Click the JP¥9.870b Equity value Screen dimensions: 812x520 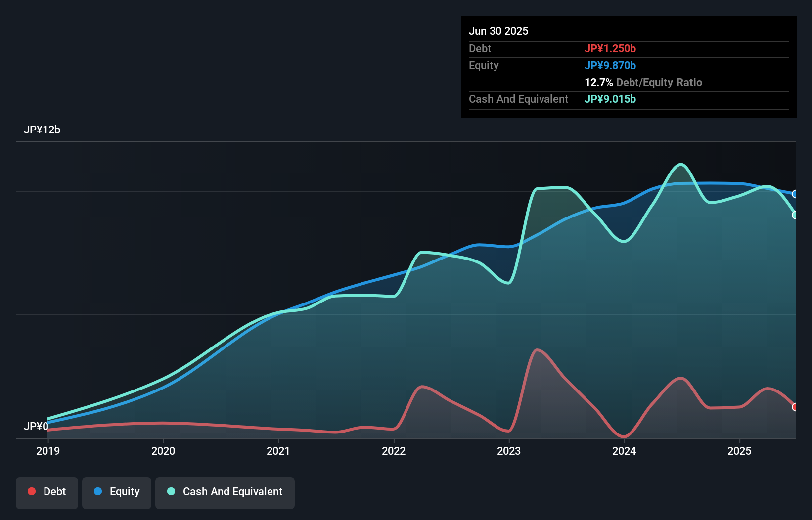611,65
